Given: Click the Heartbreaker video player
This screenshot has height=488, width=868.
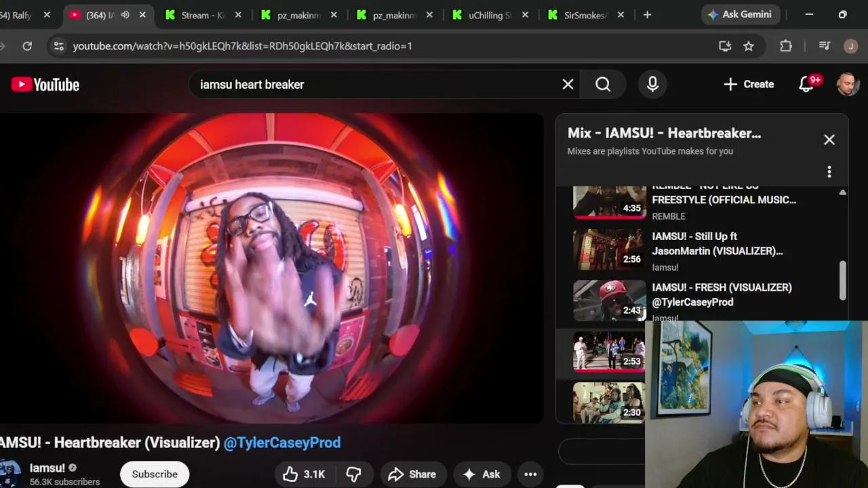Looking at the screenshot, I should point(271,269).
